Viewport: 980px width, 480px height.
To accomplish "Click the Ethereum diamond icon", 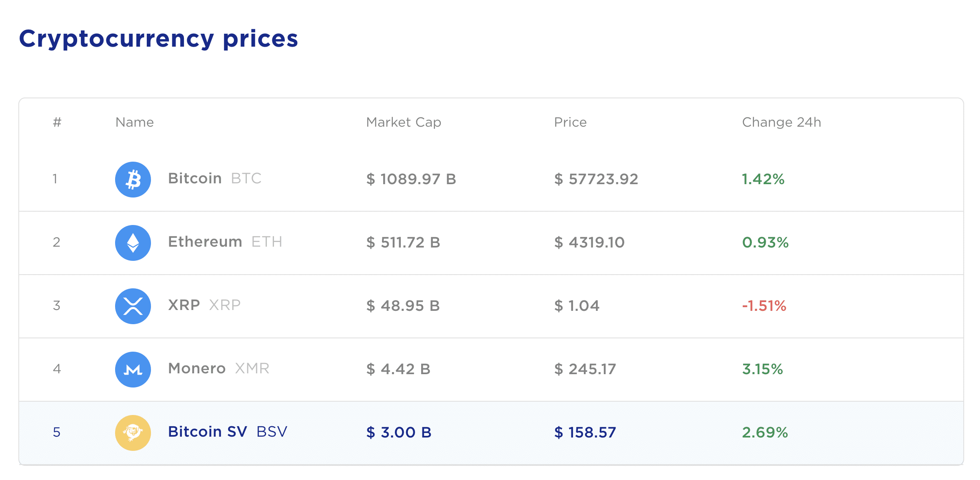I will [x=133, y=242].
